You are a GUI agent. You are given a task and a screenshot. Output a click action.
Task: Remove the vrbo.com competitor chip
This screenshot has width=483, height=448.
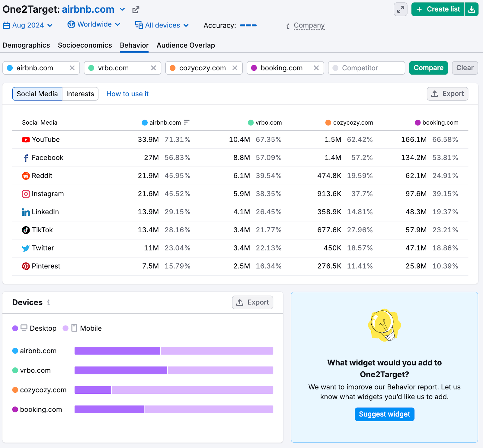coord(153,68)
